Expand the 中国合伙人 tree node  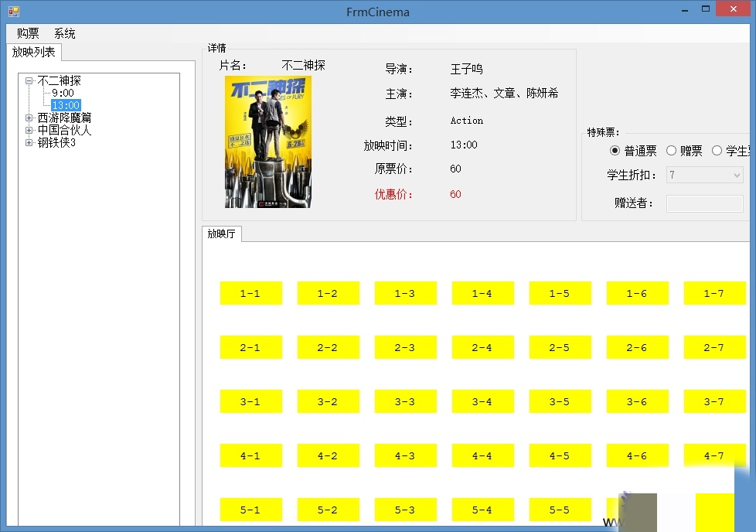coord(29,130)
